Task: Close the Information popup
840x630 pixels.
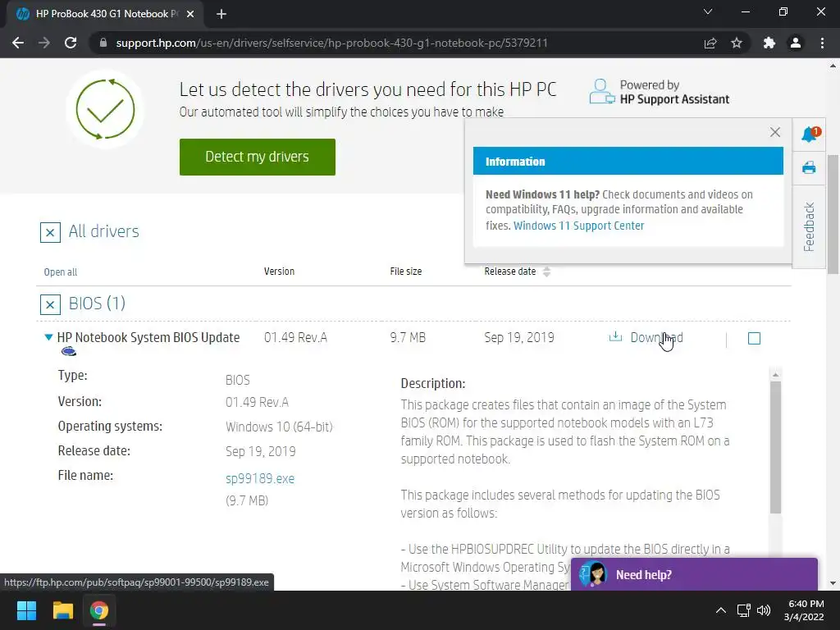Action: click(774, 132)
